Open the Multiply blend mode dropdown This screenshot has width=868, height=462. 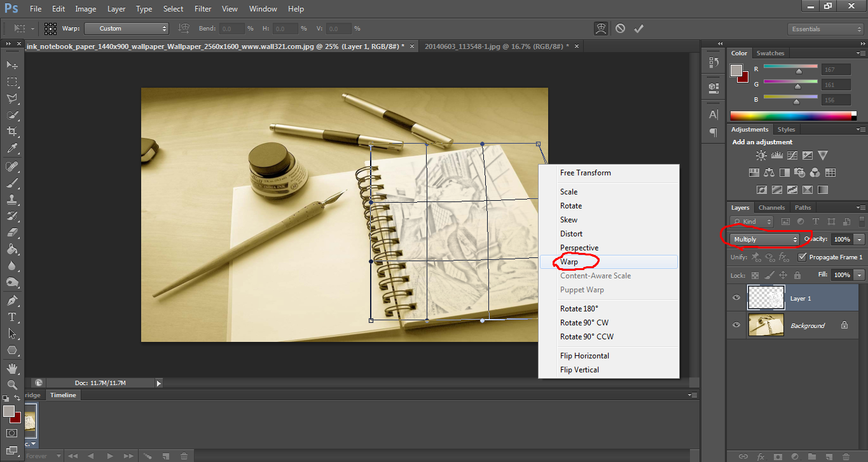coord(764,240)
